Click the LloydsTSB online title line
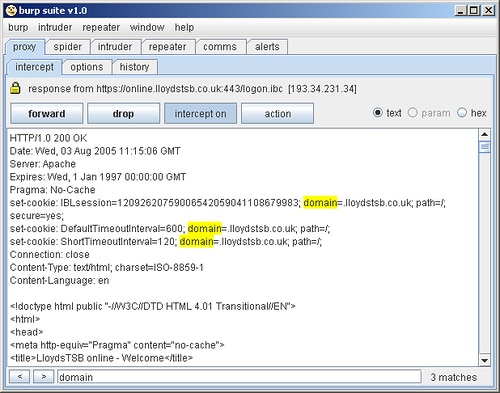The width and height of the screenshot is (500, 393). click(101, 358)
